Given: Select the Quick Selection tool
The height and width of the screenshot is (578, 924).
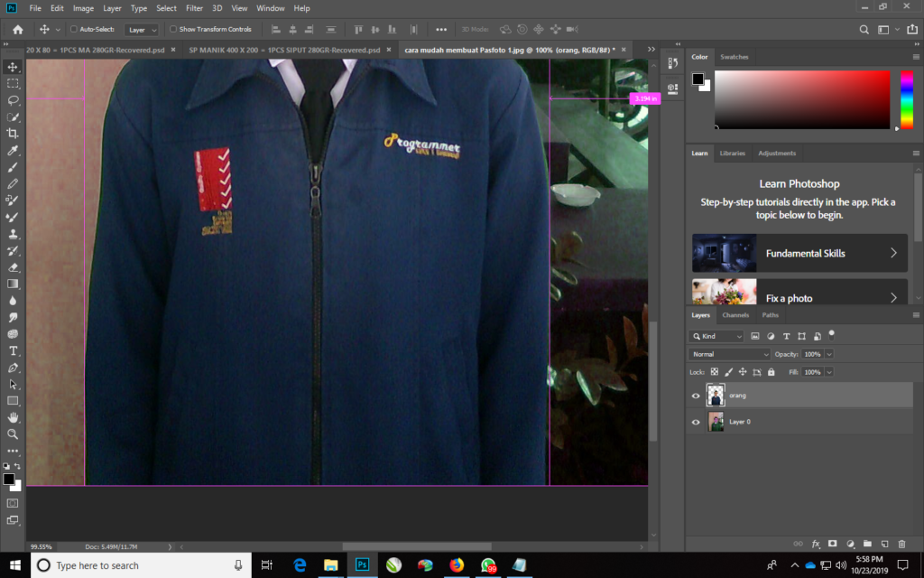Looking at the screenshot, I should [x=13, y=117].
